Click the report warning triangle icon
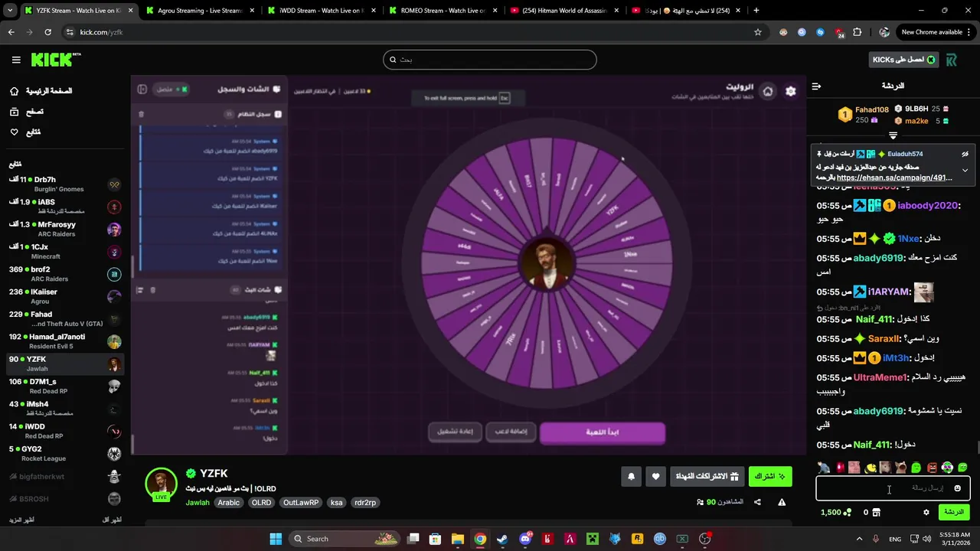This screenshot has width=980, height=551. click(782, 503)
